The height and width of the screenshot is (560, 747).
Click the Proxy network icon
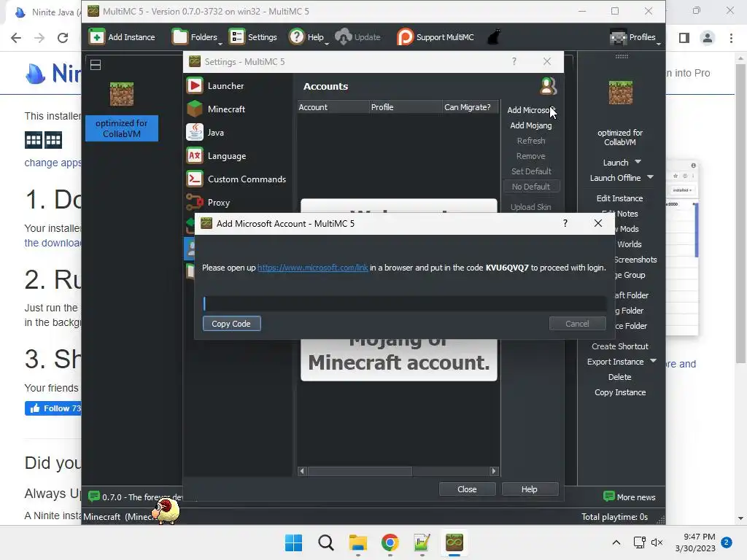click(x=195, y=203)
